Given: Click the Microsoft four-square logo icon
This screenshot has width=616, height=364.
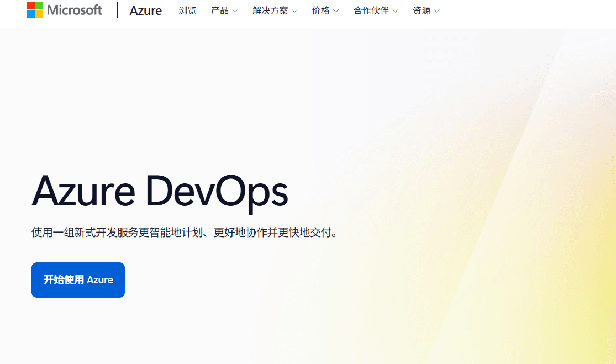Looking at the screenshot, I should (35, 10).
